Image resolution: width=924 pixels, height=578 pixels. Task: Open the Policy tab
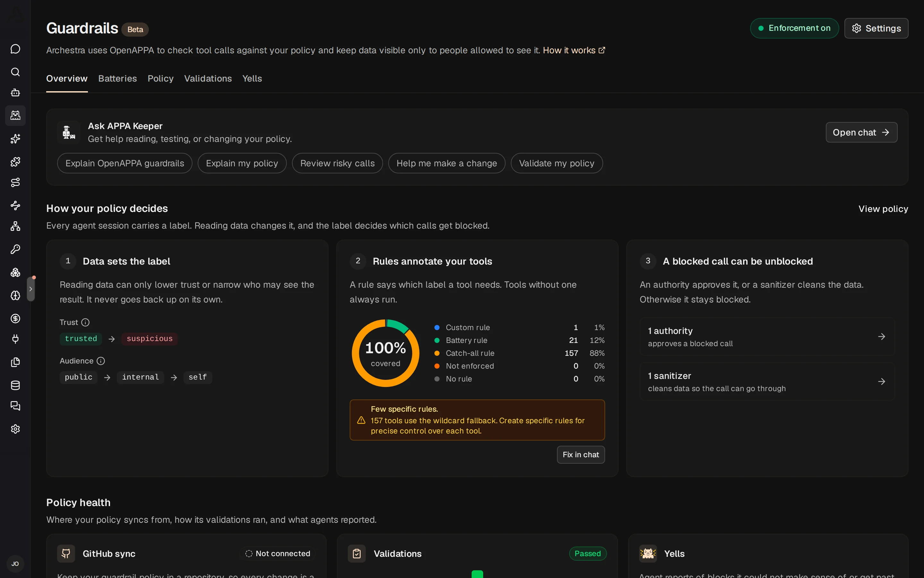tap(160, 78)
